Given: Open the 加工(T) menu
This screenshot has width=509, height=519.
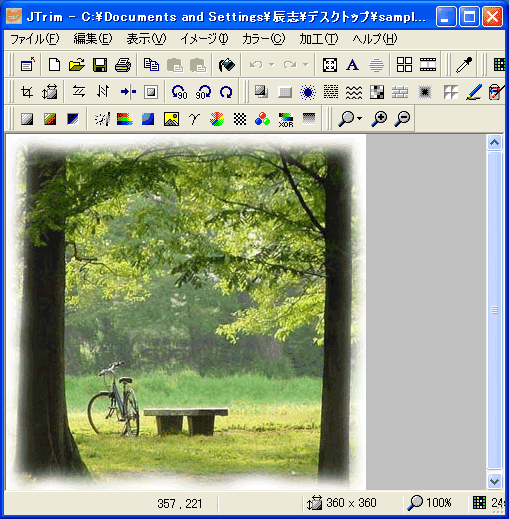Looking at the screenshot, I should [318, 39].
